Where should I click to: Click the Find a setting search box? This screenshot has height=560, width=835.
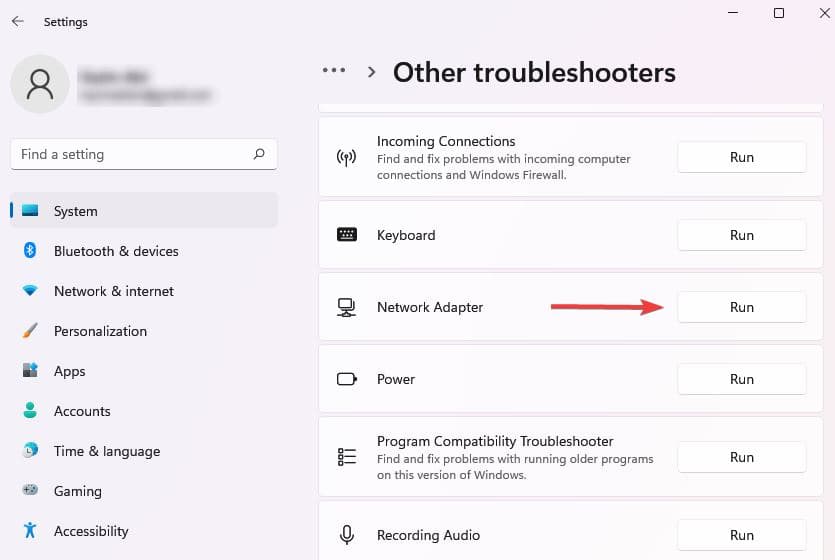click(x=144, y=154)
